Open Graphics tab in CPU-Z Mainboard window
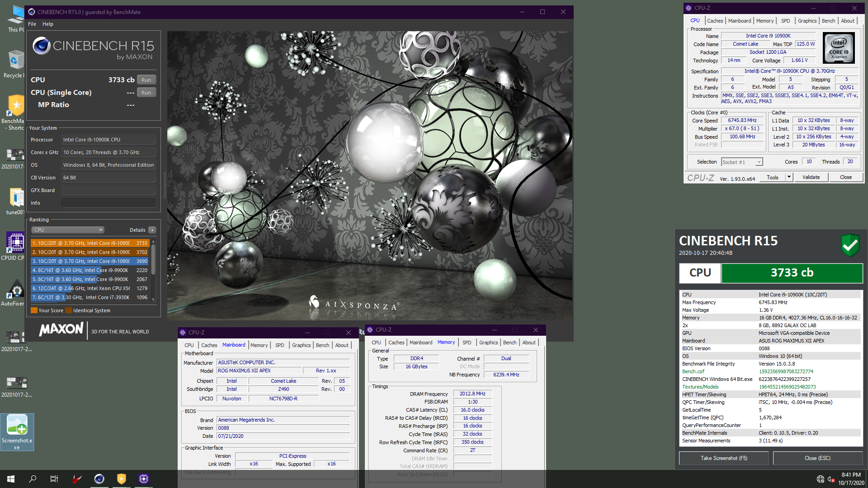This screenshot has width=868, height=488. point(301,345)
